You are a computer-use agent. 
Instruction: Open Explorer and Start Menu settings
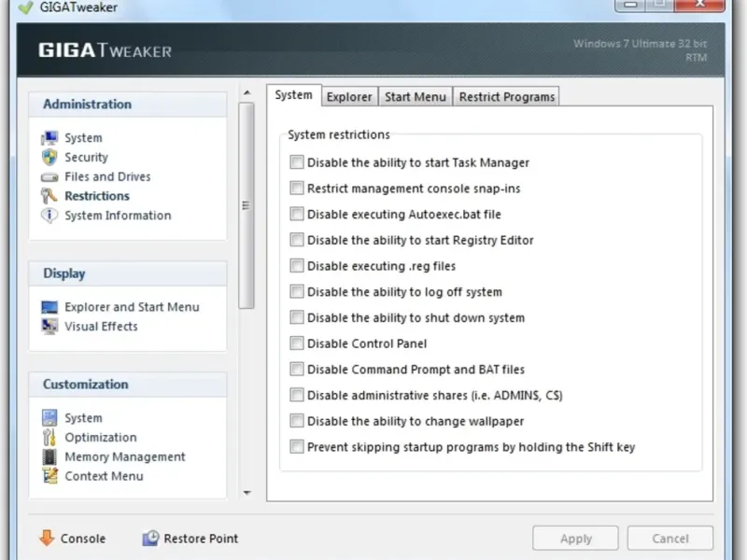point(132,307)
